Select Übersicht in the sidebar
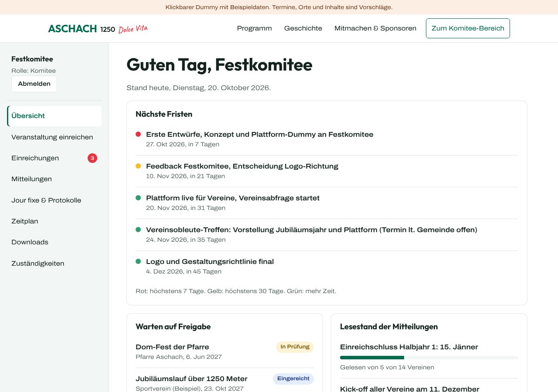The width and height of the screenshot is (558, 392). click(54, 116)
